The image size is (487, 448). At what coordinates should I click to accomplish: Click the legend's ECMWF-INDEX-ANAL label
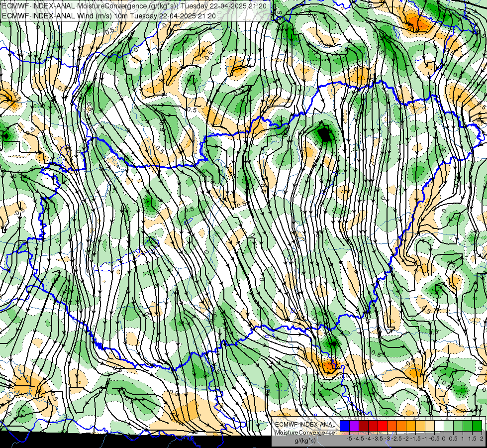click(305, 425)
